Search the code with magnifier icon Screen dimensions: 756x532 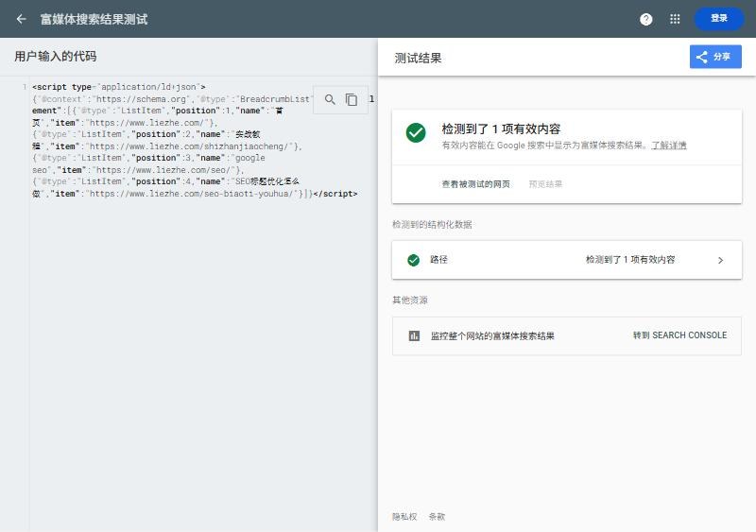tap(330, 100)
